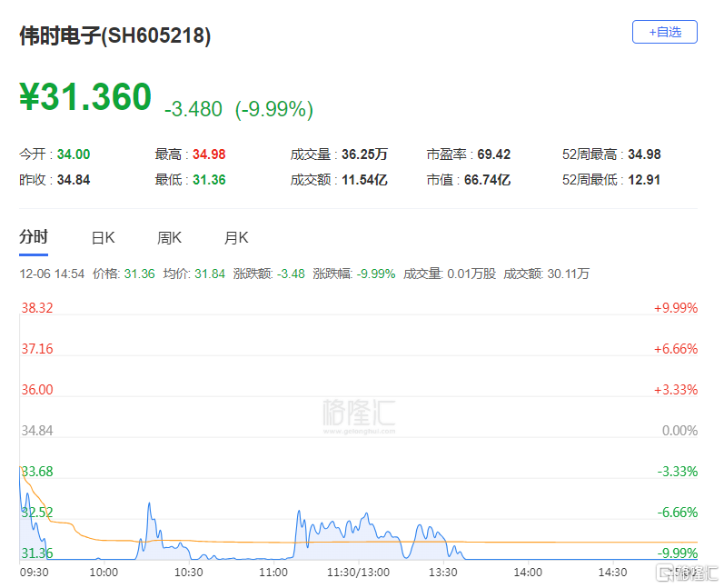Click 最低 value 31.36
The image size is (724, 588).
tap(209, 180)
